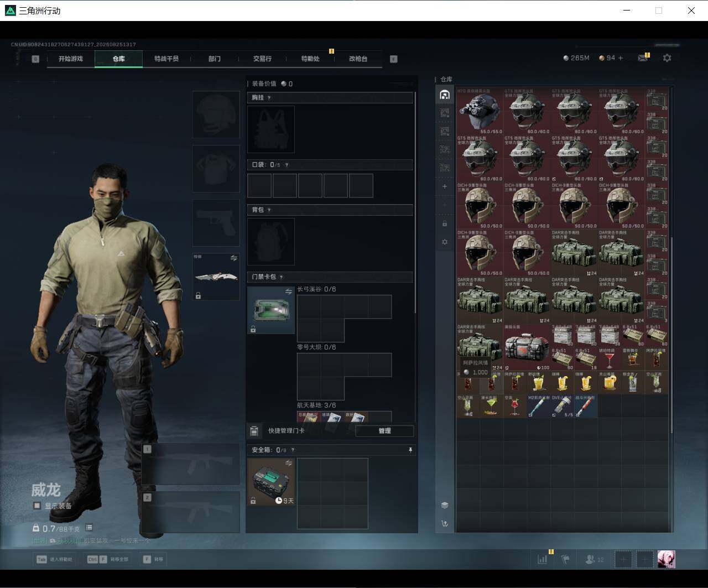Show help for 背包 section
The image size is (708, 588).
[269, 210]
